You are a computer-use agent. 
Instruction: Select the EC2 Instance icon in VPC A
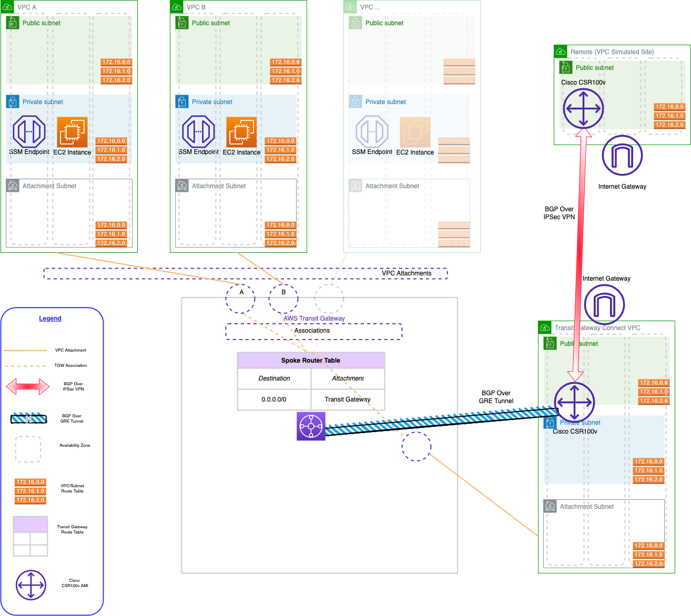72,132
